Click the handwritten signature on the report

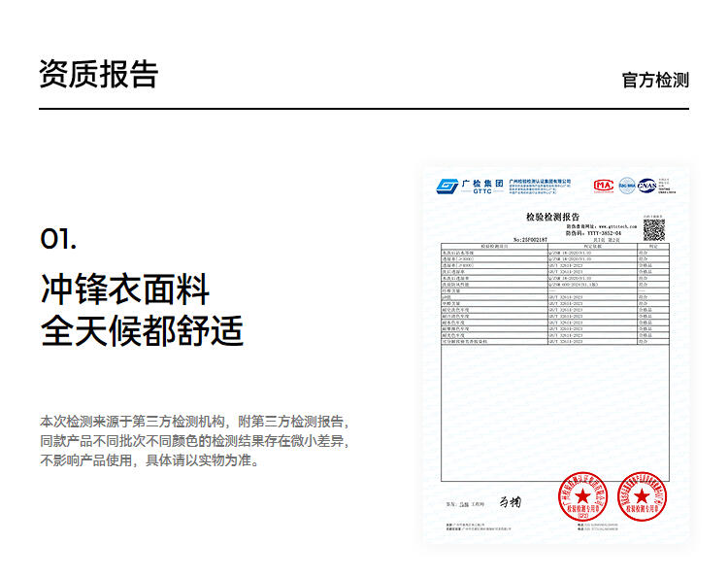(510, 502)
